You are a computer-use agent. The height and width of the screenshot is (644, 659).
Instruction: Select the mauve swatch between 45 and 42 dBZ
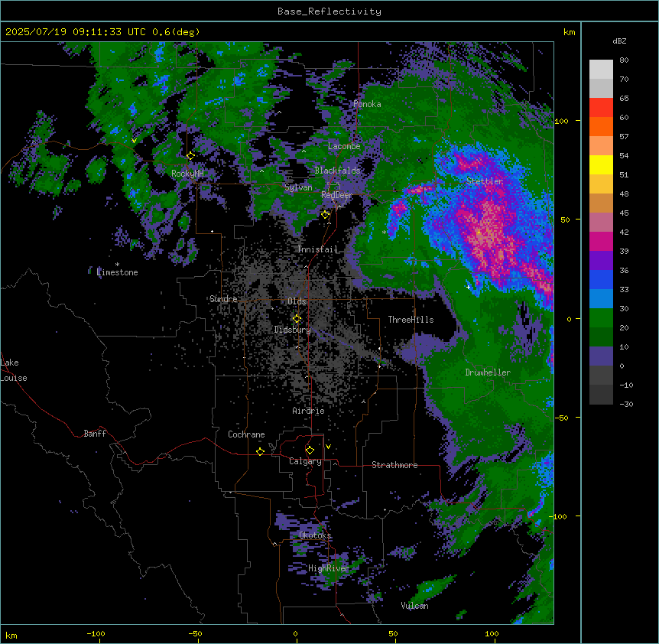601,223
